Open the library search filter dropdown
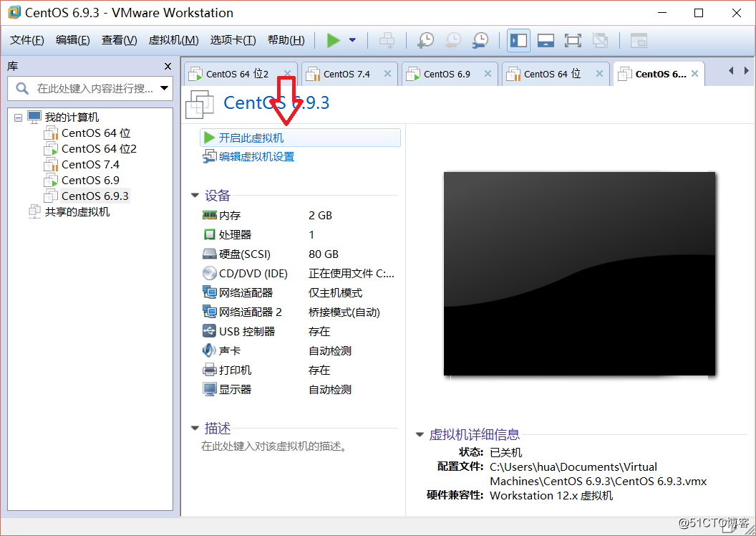 click(x=165, y=88)
